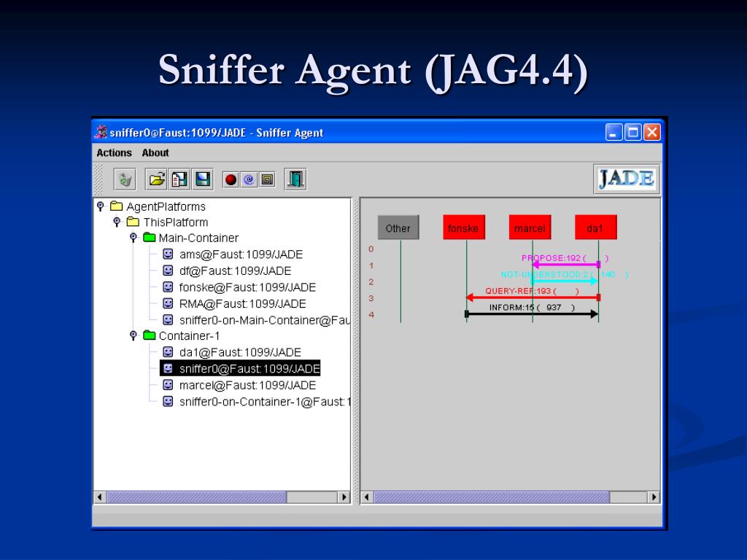
Task: Select the AgentPlatforms folder
Action: point(158,206)
